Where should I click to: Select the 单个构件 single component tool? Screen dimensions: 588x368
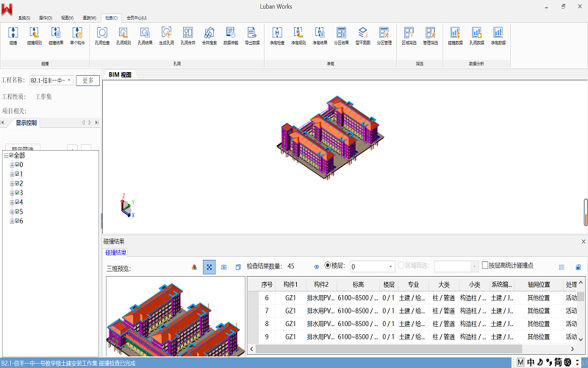(77, 35)
